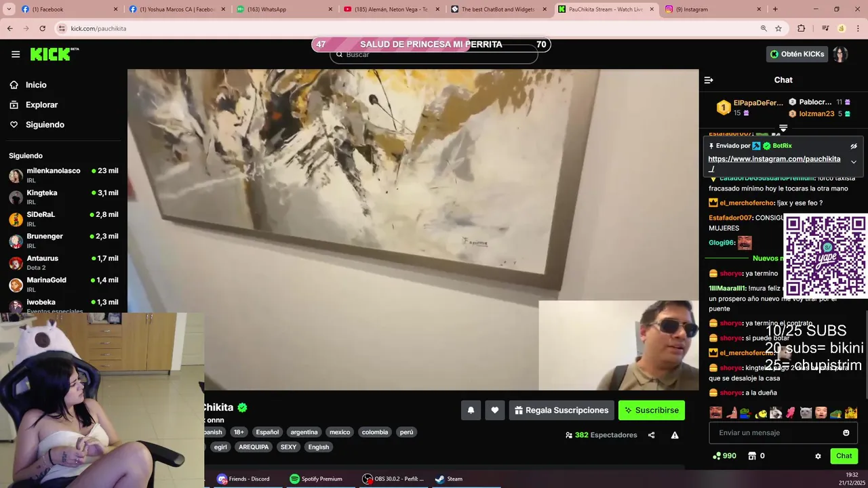The width and height of the screenshot is (868, 488).
Task: Open SiDeRaL followed channel
Action: tap(64, 218)
